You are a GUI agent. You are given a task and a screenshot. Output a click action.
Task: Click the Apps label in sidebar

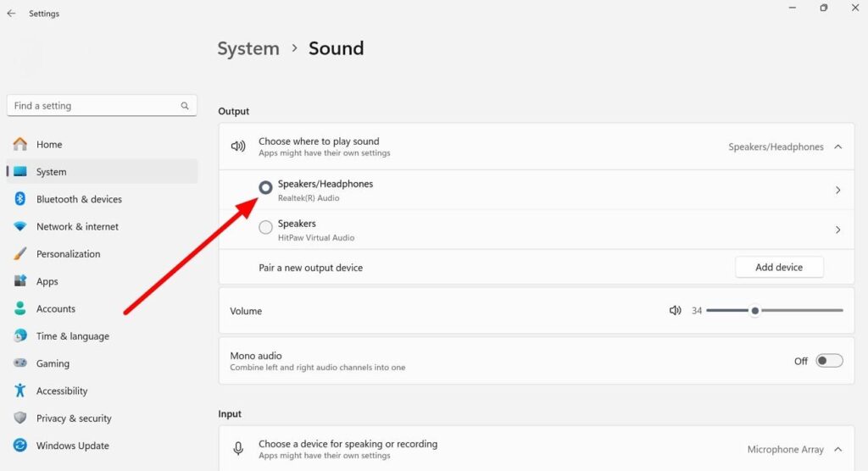tap(47, 282)
